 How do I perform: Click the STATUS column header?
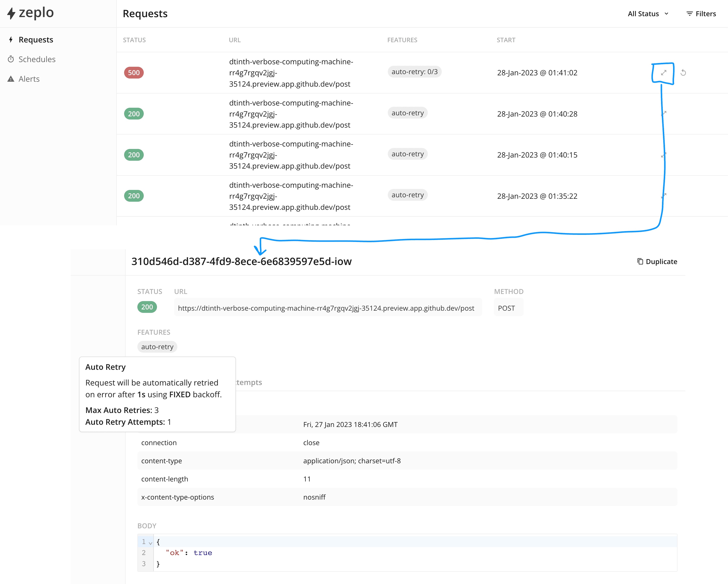(x=134, y=40)
